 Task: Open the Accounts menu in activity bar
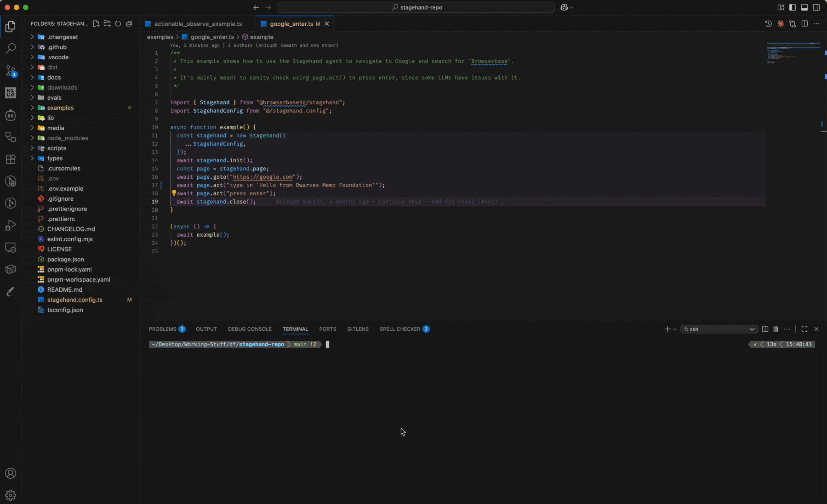click(11, 473)
